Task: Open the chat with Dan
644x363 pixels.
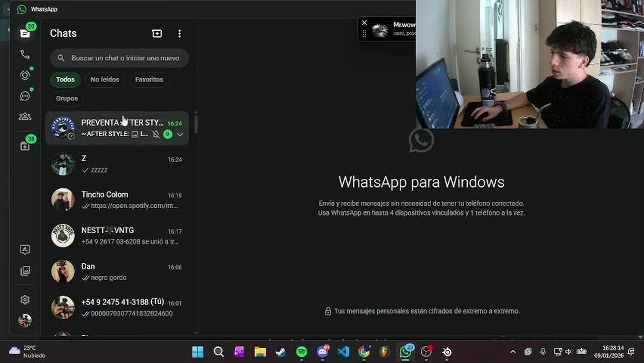Action: (117, 272)
